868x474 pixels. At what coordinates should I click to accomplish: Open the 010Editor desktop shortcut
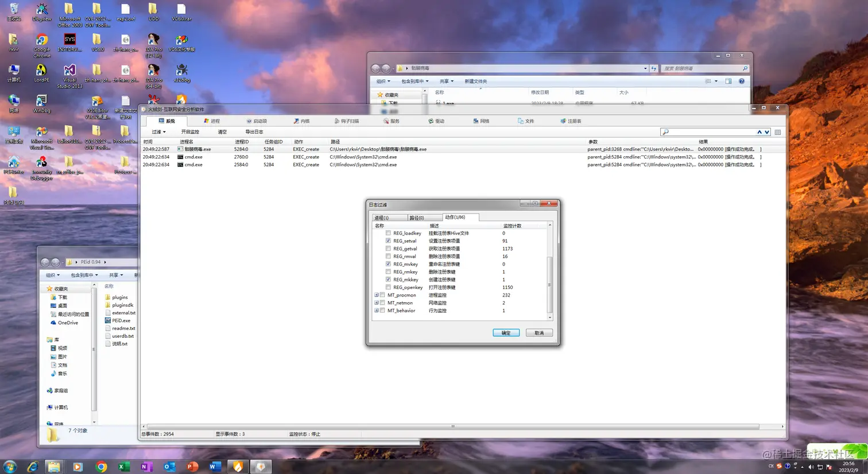[x=97, y=107]
